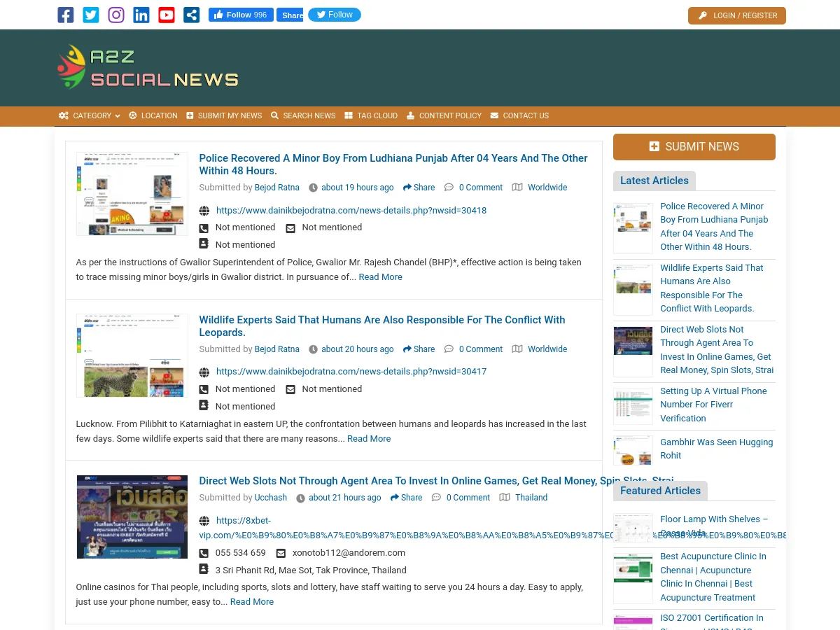Open the LinkedIn icon in the header
Viewport: 840px width, 630px height.
pyautogui.click(x=141, y=15)
